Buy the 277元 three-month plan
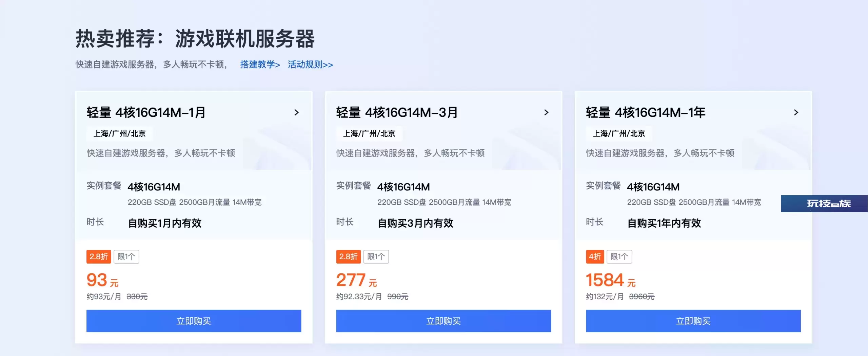 [x=443, y=321]
